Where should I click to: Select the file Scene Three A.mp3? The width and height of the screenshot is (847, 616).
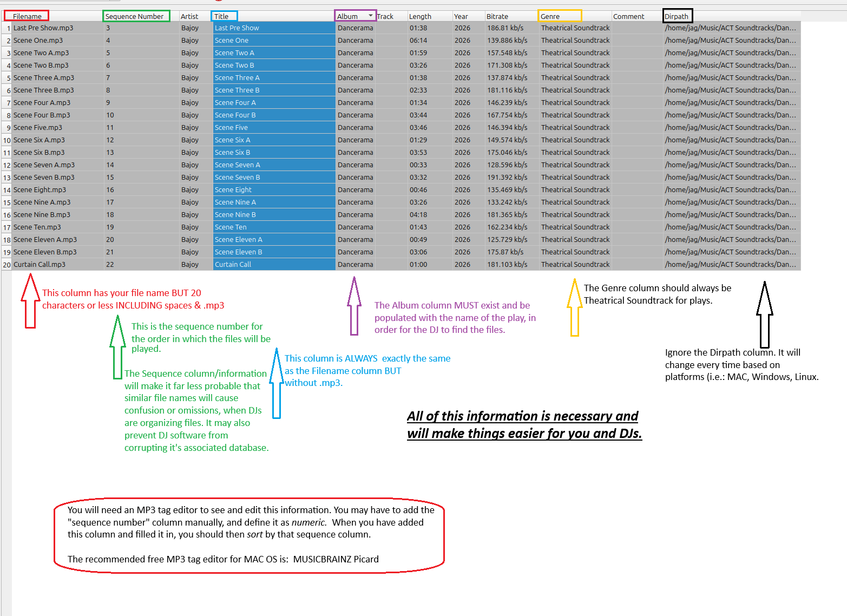[x=44, y=77]
